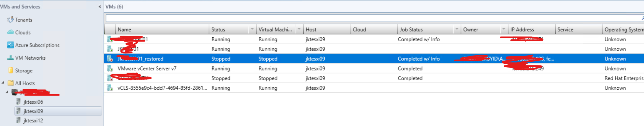Click the VM search input field

point(373,18)
